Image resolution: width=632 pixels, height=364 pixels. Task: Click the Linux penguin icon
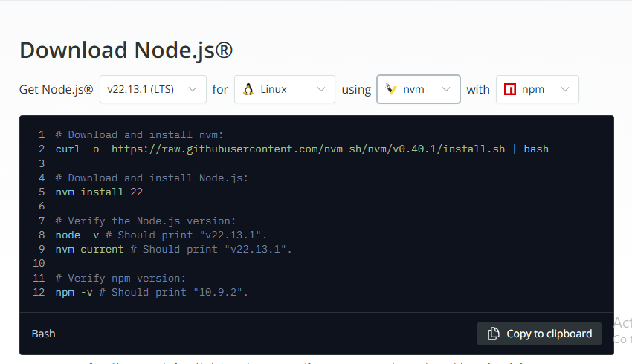pos(248,89)
